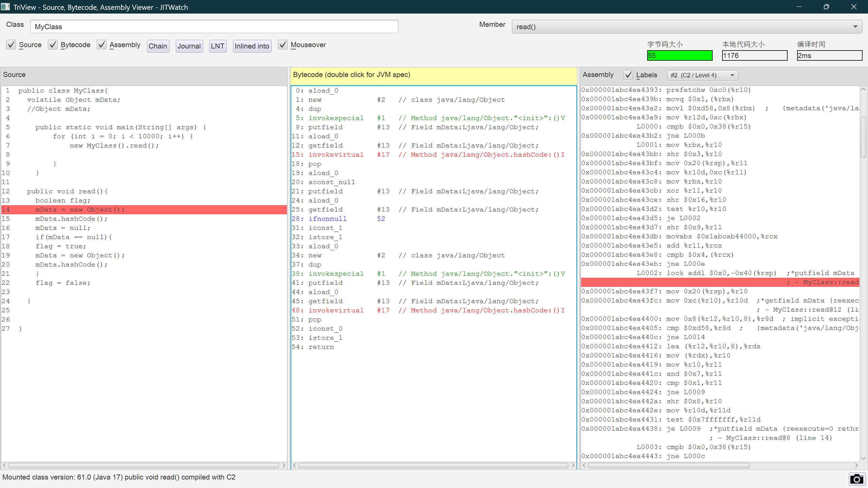The width and height of the screenshot is (868, 488).
Task: Maximize-restore the TriView window
Action: [826, 7]
